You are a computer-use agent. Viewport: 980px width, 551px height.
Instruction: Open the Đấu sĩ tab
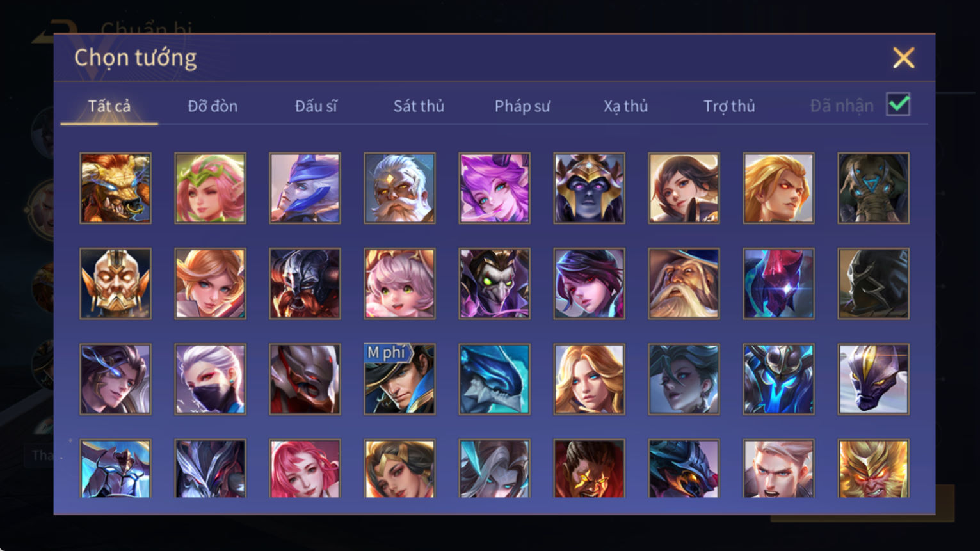click(x=316, y=106)
